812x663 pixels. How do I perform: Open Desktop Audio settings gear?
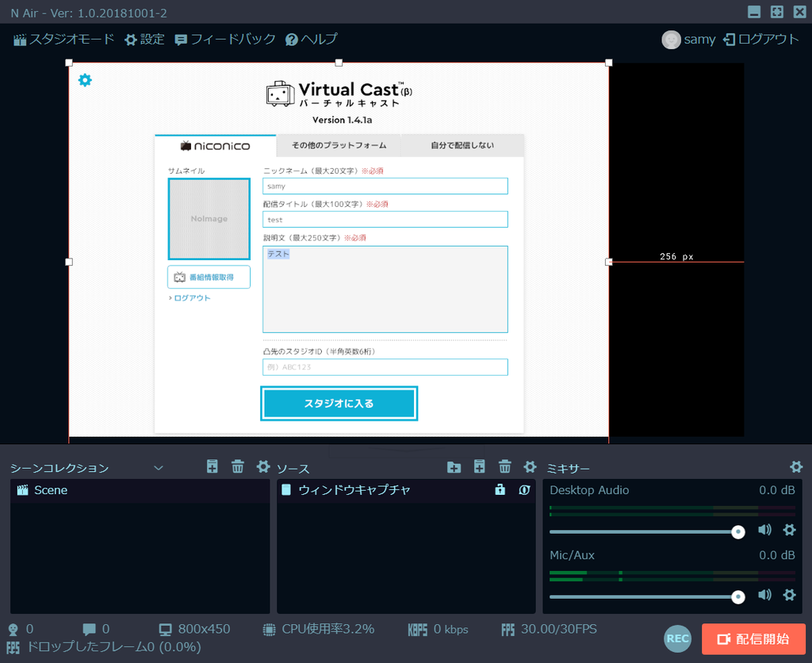tap(789, 530)
